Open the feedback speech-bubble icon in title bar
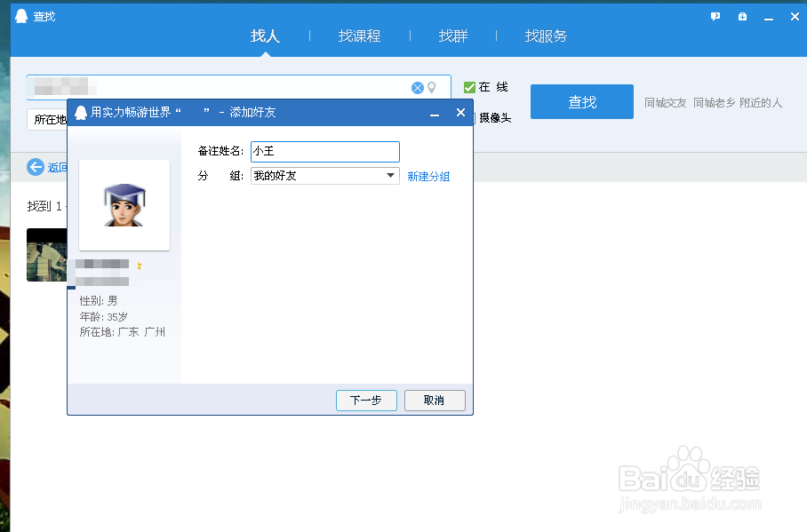The height and width of the screenshot is (532, 807). click(x=715, y=16)
